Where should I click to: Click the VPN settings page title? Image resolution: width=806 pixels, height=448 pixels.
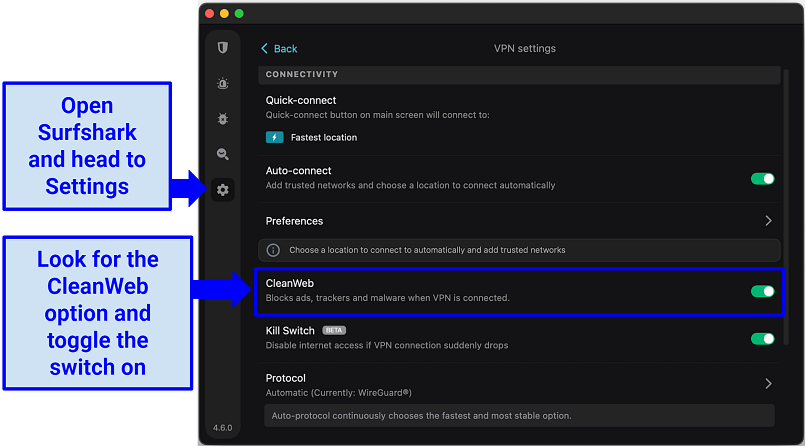(525, 48)
